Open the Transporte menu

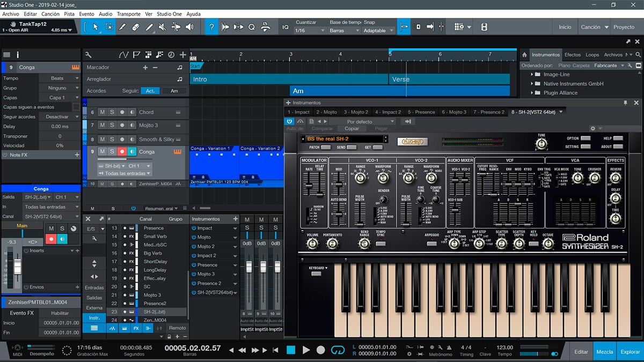[x=129, y=14]
